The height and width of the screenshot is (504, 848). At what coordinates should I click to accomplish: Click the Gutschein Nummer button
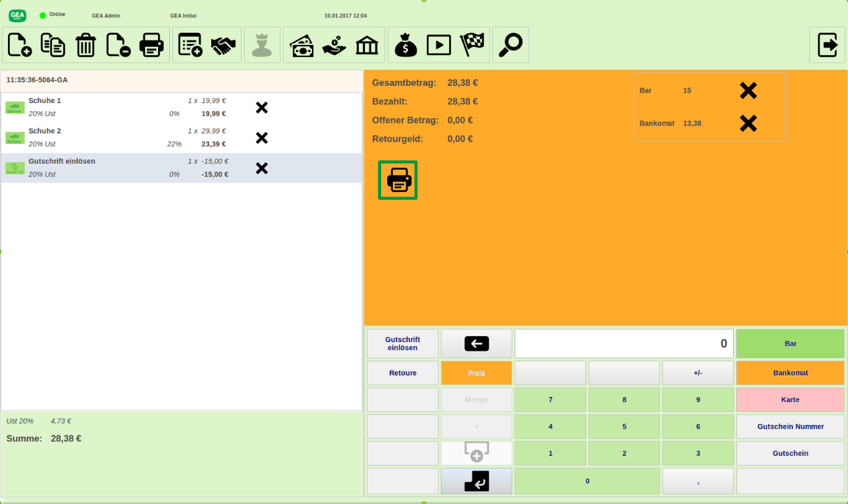click(790, 427)
